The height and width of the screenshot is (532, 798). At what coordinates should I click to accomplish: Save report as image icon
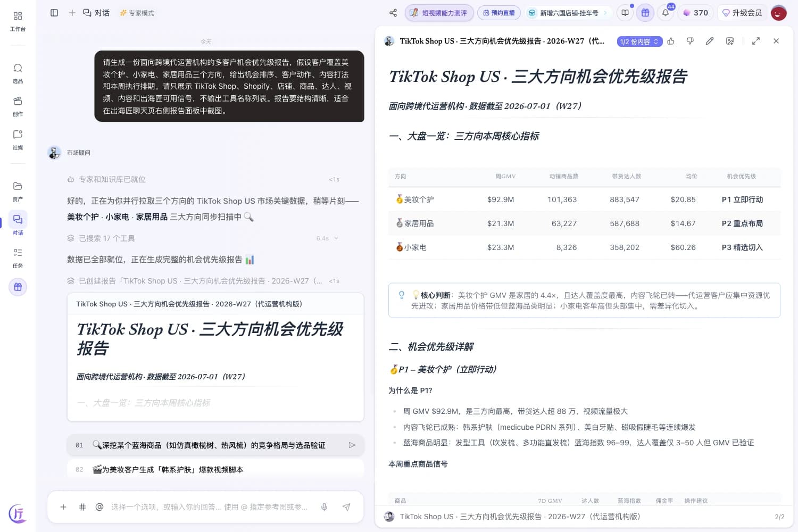[730, 41]
